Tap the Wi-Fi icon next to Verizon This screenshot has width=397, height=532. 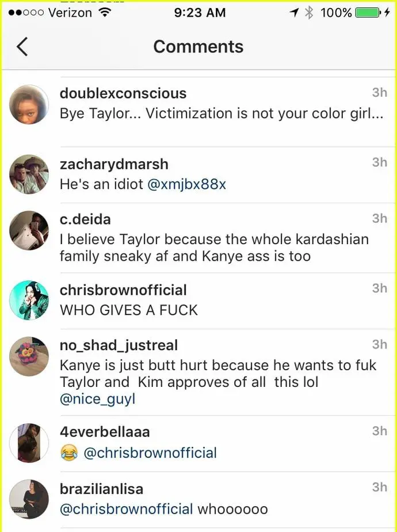105,13
